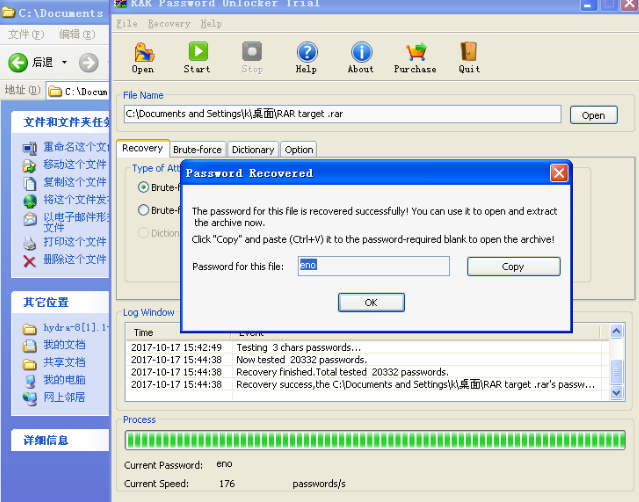This screenshot has width=639, height=502.
Task: Open the Recovery menu
Action: [x=169, y=24]
